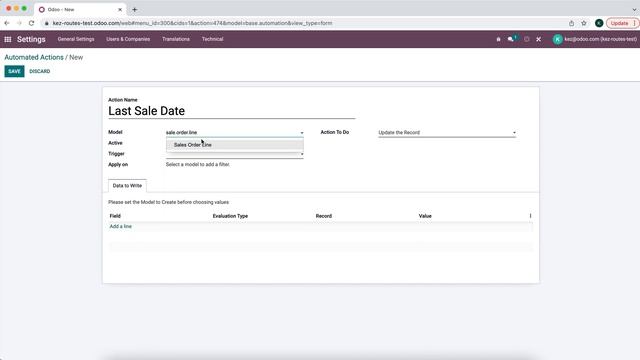Open the tab search chevron
640x360 pixels.
click(634, 9)
